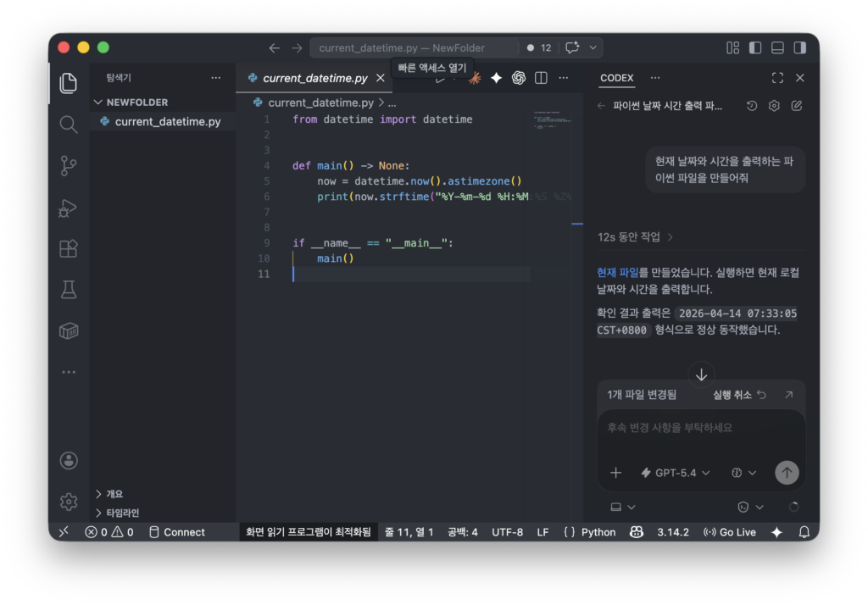Add attachment with plus in Codex input
This screenshot has width=868, height=605.
[x=615, y=473]
